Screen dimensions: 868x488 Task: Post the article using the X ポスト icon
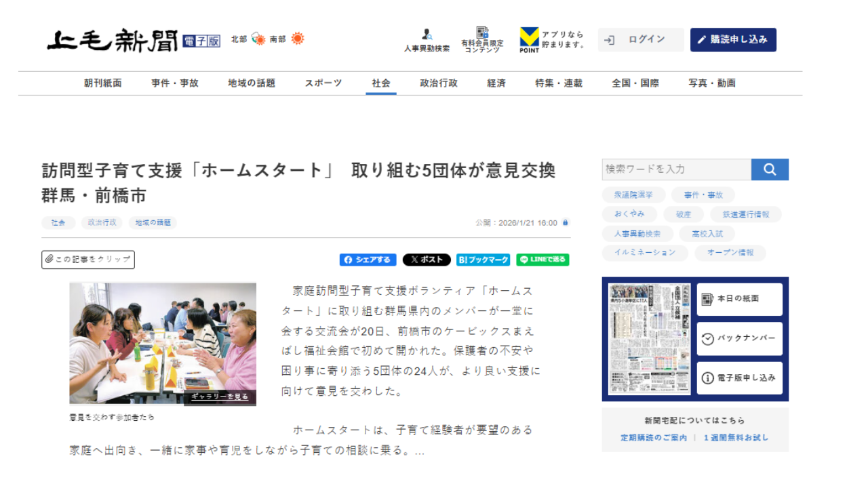click(x=427, y=260)
